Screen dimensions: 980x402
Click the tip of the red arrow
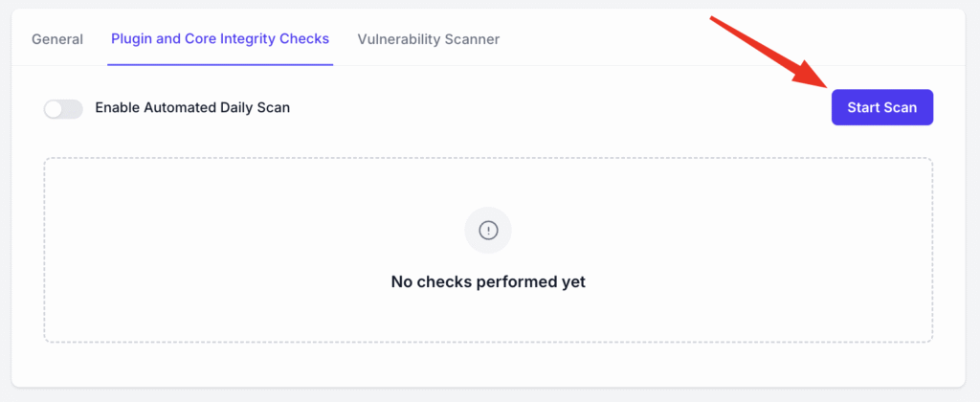pos(825,87)
